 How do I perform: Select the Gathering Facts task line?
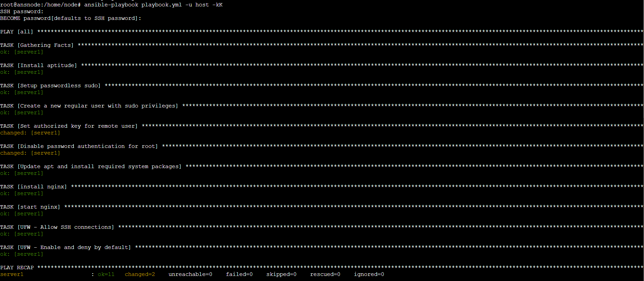pos(37,45)
